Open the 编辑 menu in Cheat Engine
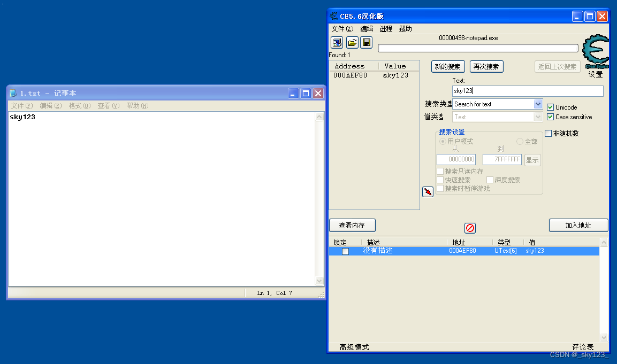 tap(367, 29)
